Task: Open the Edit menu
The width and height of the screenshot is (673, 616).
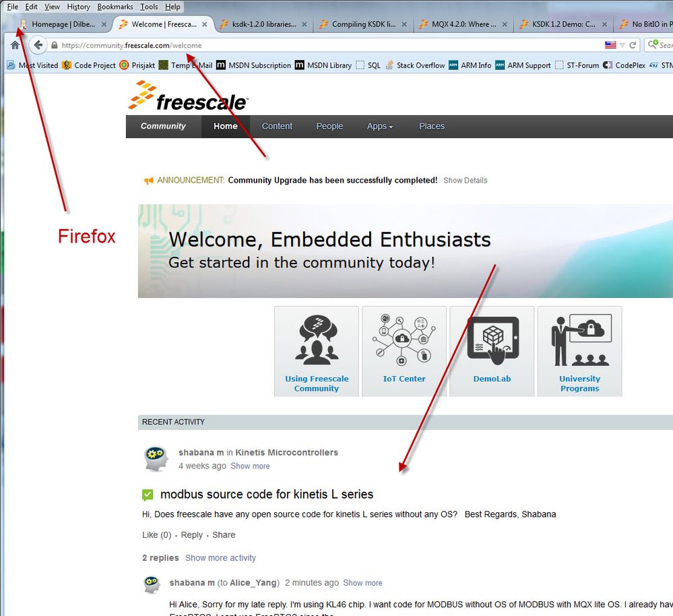Action: [x=31, y=7]
